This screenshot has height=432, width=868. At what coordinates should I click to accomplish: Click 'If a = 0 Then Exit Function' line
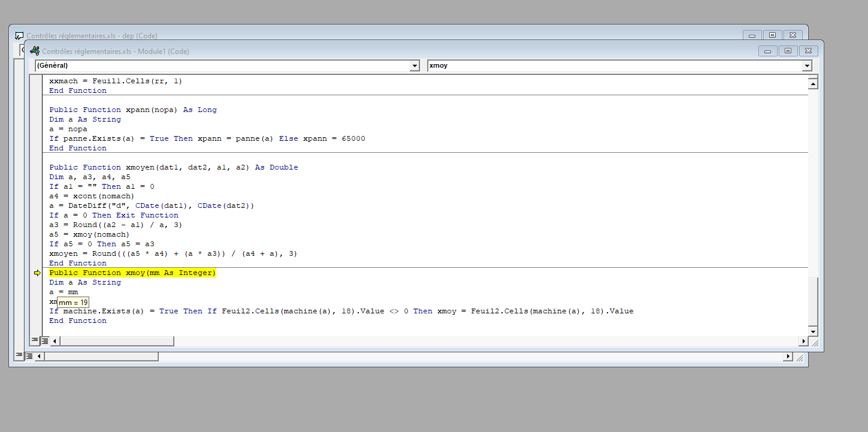[x=114, y=215]
